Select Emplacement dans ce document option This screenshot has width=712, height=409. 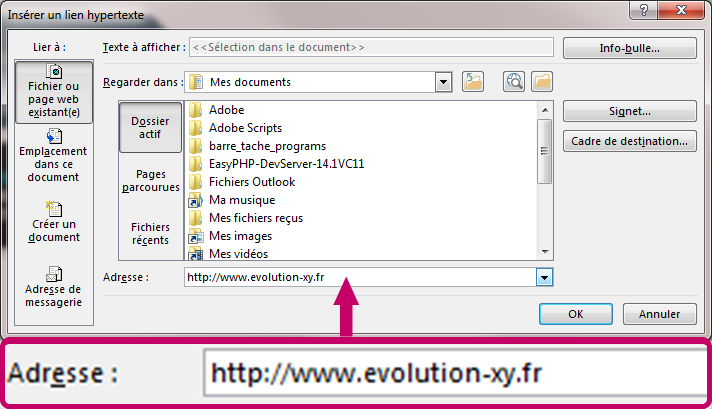pyautogui.click(x=53, y=156)
